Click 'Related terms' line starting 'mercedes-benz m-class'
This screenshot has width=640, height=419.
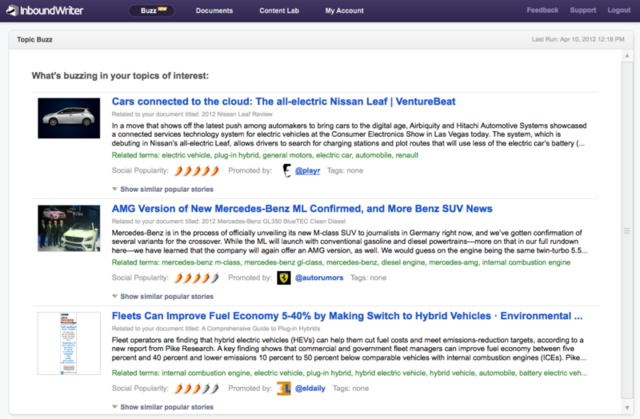[341, 262]
